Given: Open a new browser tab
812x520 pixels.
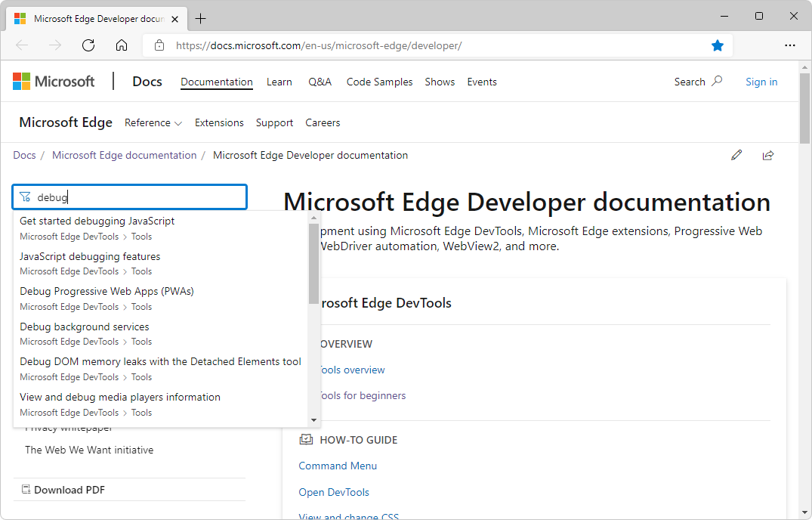Looking at the screenshot, I should [201, 18].
